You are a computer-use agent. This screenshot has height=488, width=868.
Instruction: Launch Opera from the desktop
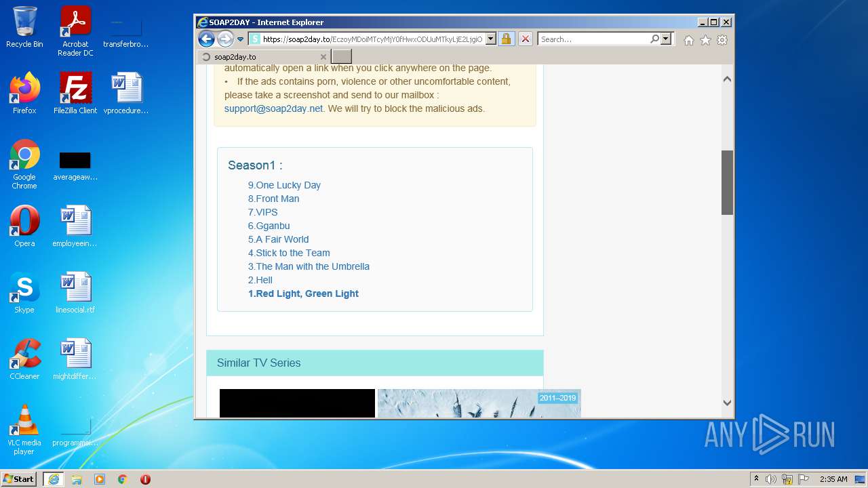tap(24, 226)
